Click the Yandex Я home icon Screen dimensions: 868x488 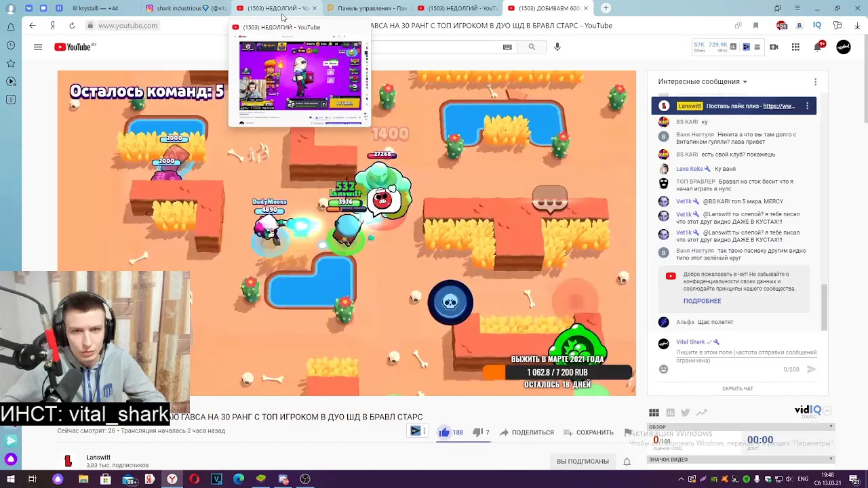point(52,25)
